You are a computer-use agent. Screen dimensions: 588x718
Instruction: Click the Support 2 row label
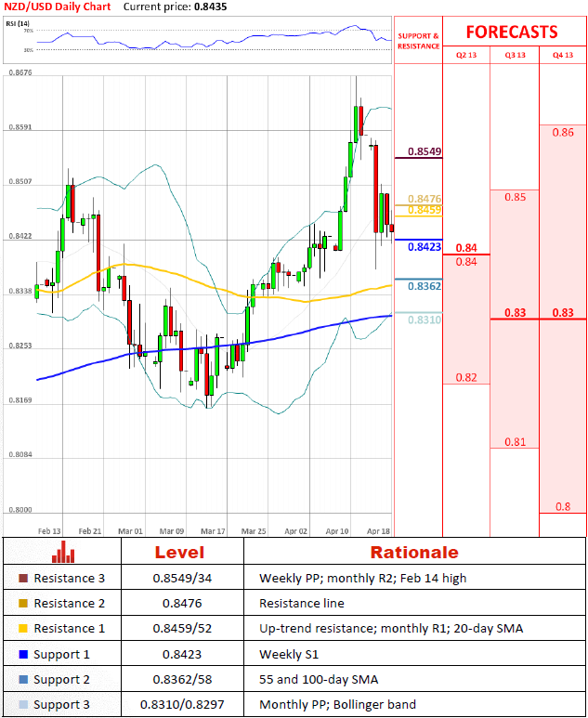pyautogui.click(x=62, y=680)
